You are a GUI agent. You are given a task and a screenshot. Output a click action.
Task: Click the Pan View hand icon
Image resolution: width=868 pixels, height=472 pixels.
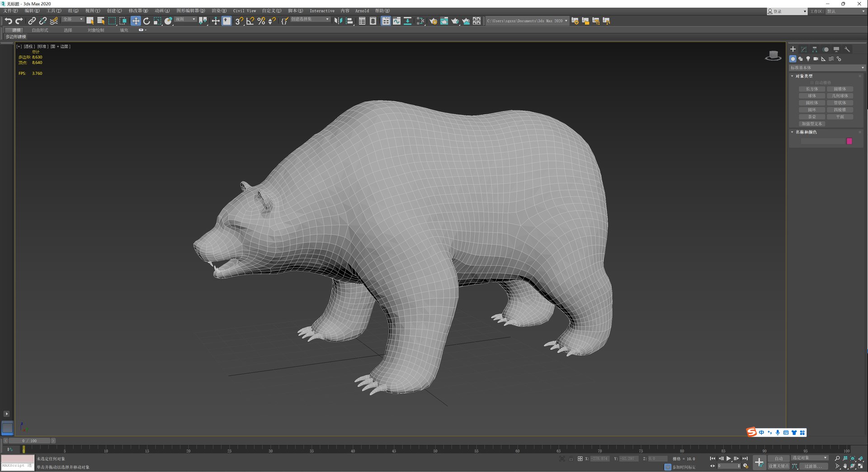tap(845, 466)
